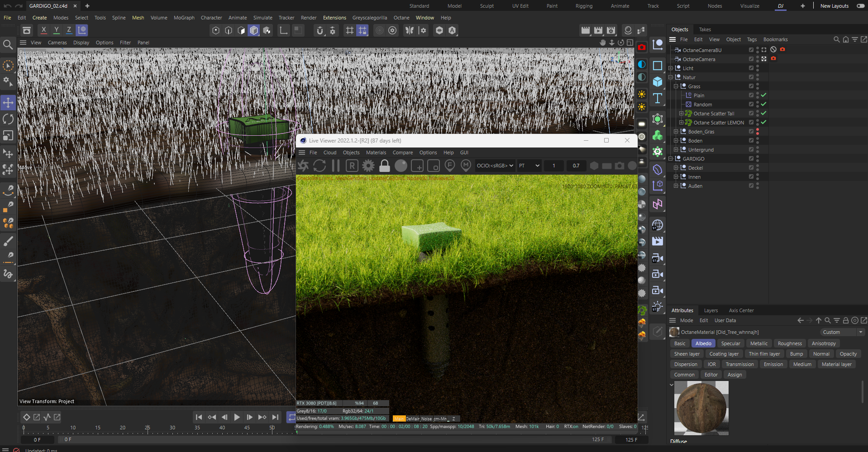Click the search icon in Objects panel
The width and height of the screenshot is (868, 452).
[x=836, y=39]
